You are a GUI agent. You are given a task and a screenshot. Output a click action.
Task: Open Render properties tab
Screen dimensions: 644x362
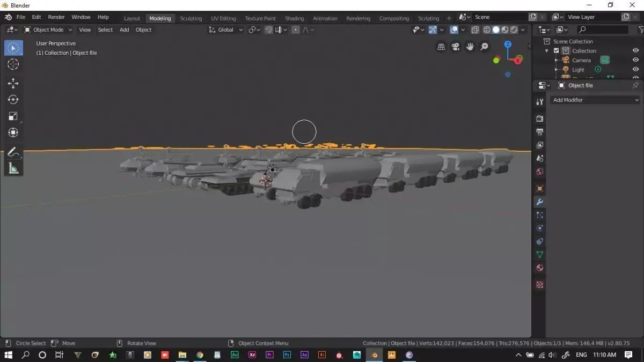[540, 119]
